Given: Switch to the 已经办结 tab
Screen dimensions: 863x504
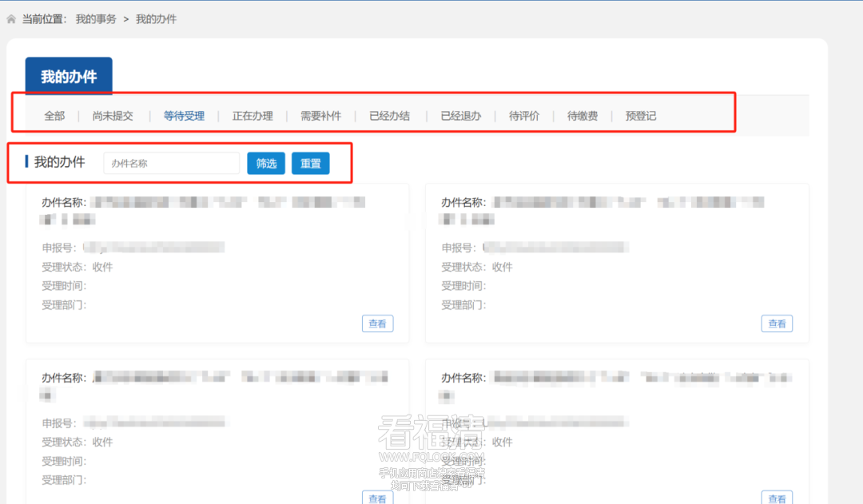Looking at the screenshot, I should 389,116.
